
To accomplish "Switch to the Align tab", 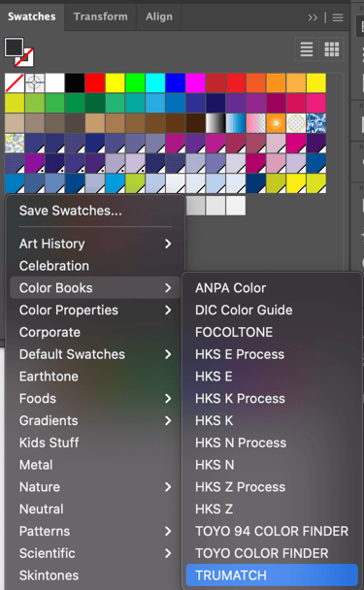I will click(159, 16).
